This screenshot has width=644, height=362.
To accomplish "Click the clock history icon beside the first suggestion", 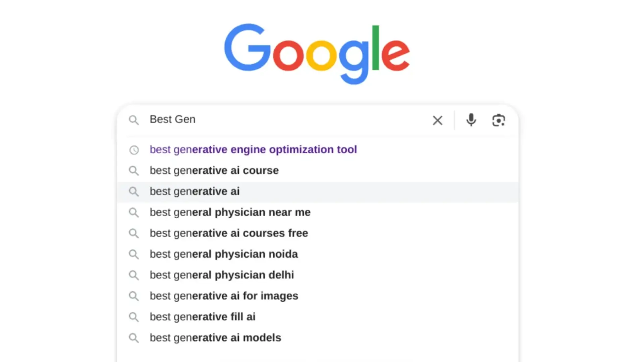I will pos(134,150).
